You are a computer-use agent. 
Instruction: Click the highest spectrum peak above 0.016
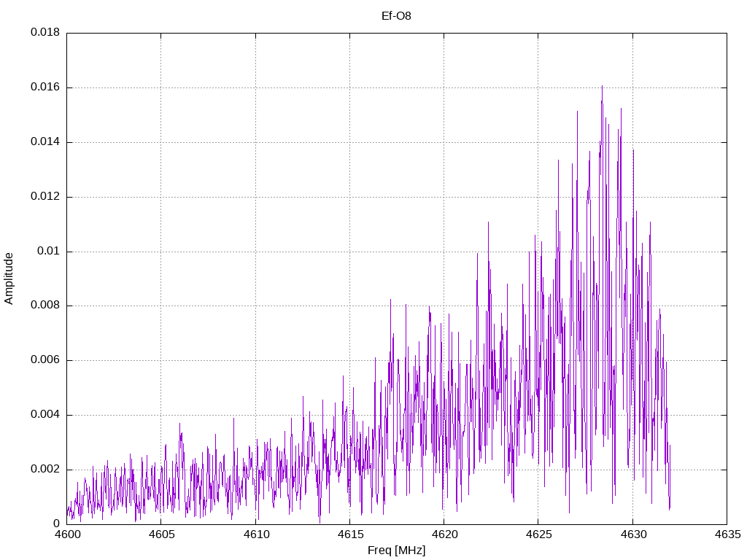click(x=602, y=87)
